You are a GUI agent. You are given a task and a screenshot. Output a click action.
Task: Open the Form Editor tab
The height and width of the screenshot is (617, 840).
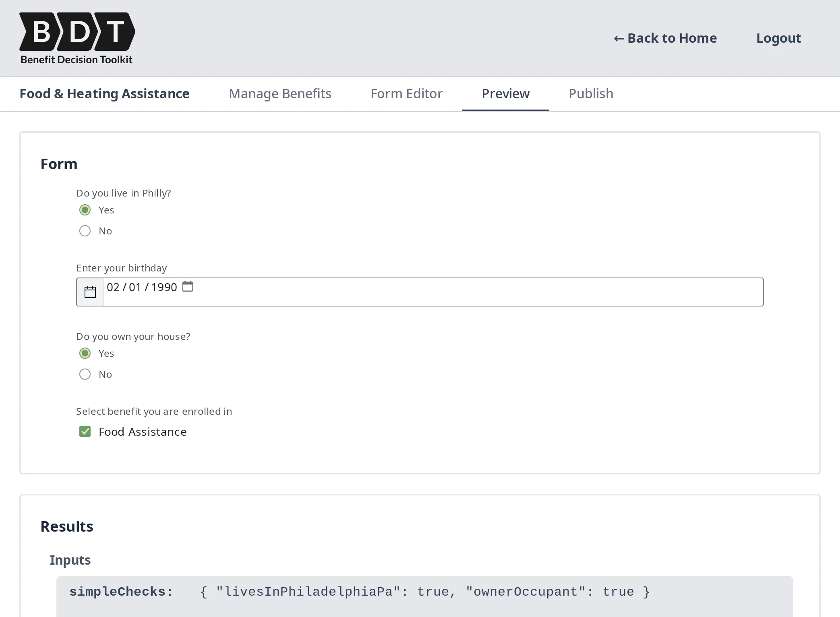(x=406, y=93)
